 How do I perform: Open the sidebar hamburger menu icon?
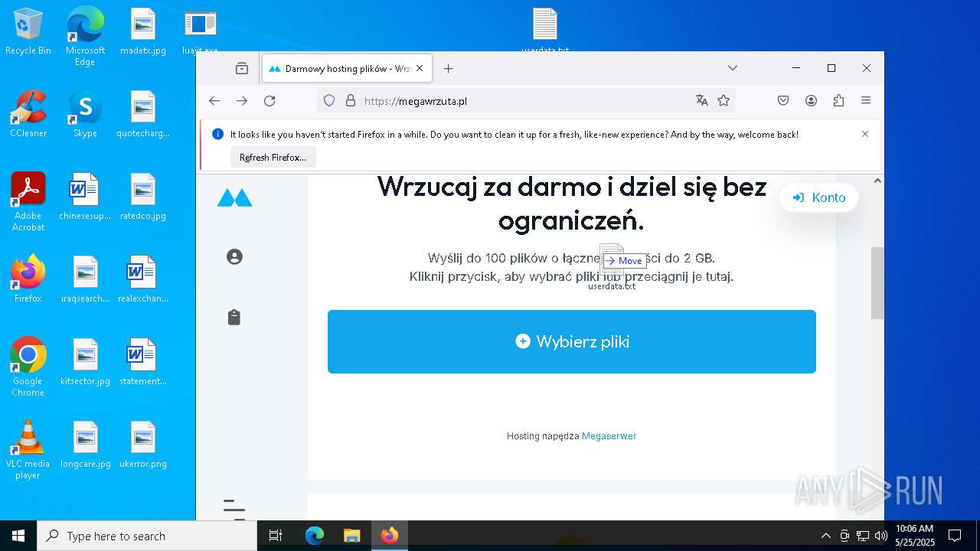[x=234, y=509]
